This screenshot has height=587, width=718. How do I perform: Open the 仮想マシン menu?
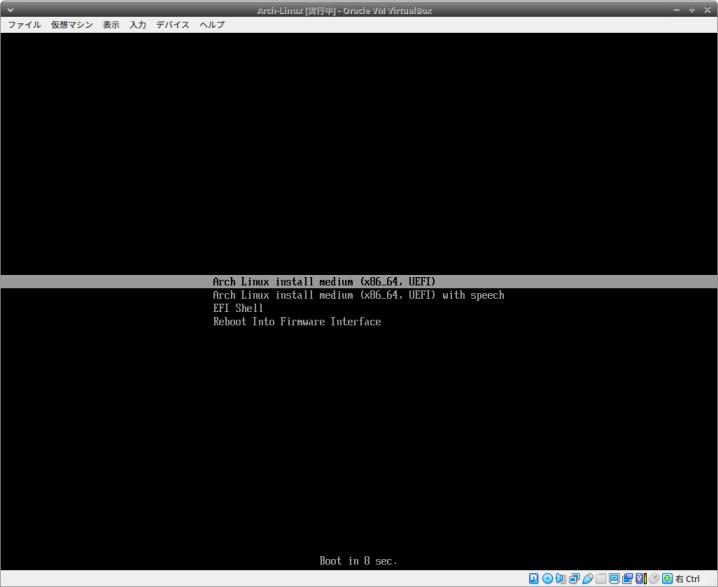72,25
